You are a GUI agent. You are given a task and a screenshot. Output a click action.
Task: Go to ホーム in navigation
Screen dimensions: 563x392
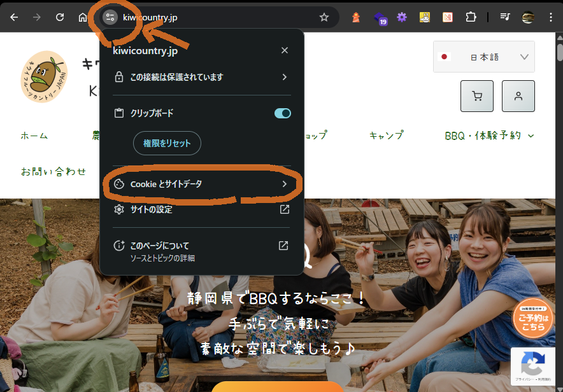34,136
